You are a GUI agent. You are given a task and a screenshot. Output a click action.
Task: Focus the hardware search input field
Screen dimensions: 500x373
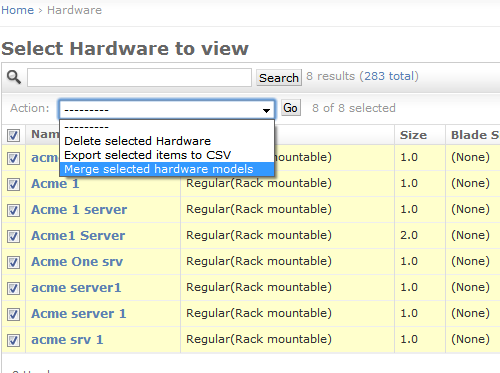(x=139, y=78)
